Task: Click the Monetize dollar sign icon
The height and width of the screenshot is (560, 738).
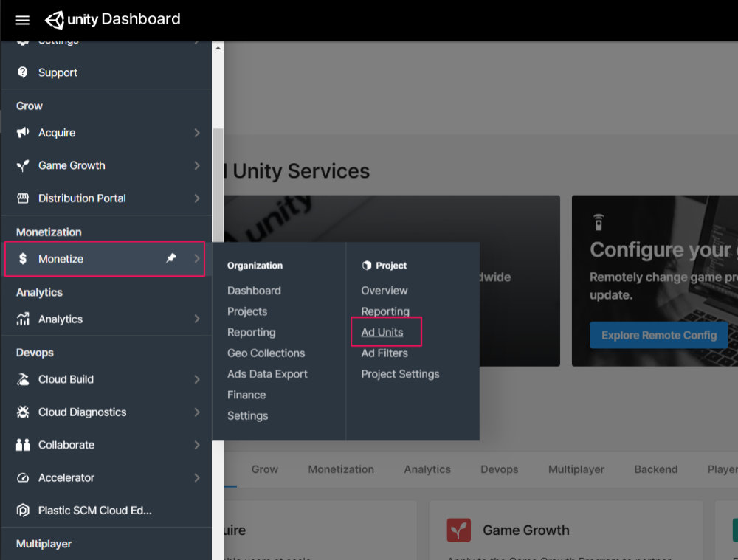Action: 23,258
